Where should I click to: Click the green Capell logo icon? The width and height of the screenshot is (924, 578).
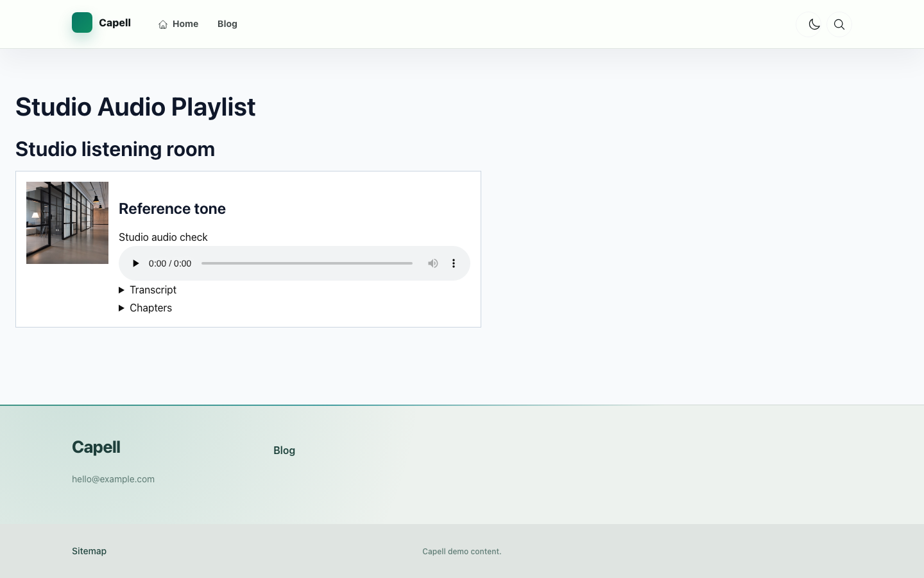pyautogui.click(x=82, y=22)
